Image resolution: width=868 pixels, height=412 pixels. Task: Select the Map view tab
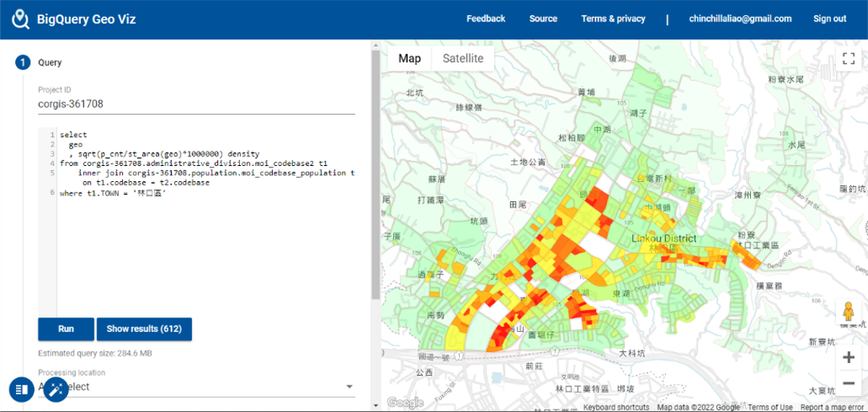pyautogui.click(x=409, y=59)
